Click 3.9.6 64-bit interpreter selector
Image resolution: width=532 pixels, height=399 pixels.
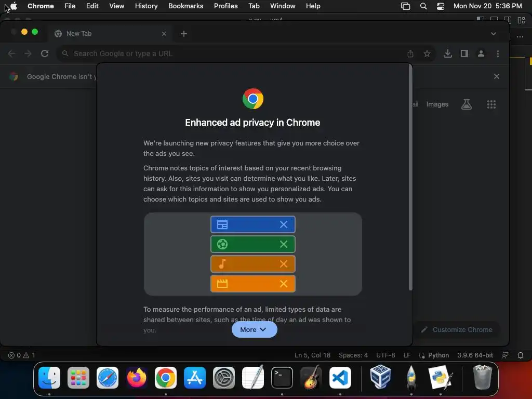(x=475, y=355)
